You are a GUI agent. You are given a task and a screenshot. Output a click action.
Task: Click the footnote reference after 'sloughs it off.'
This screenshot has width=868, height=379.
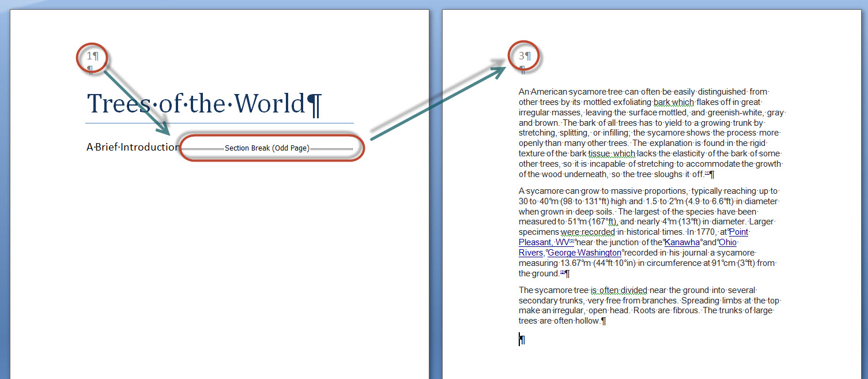(707, 173)
